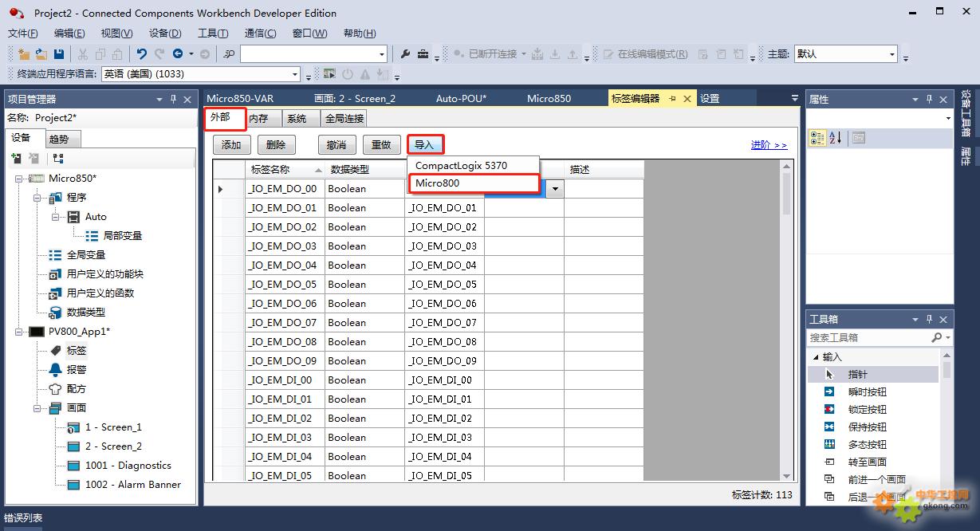Click the 搜索工具箱 search field

point(869,337)
